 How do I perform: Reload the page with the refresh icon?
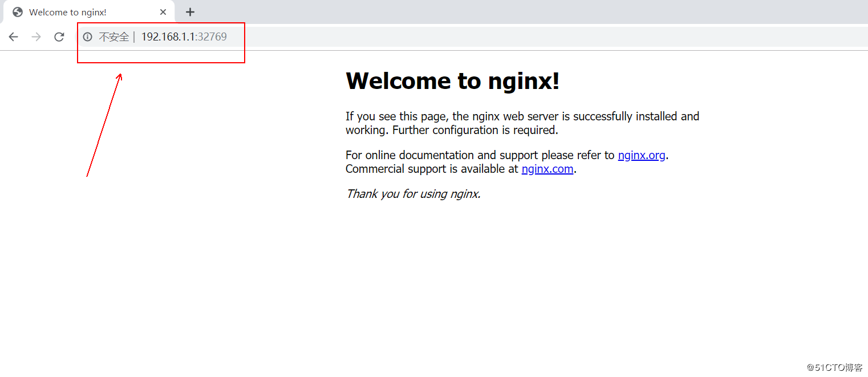(59, 37)
